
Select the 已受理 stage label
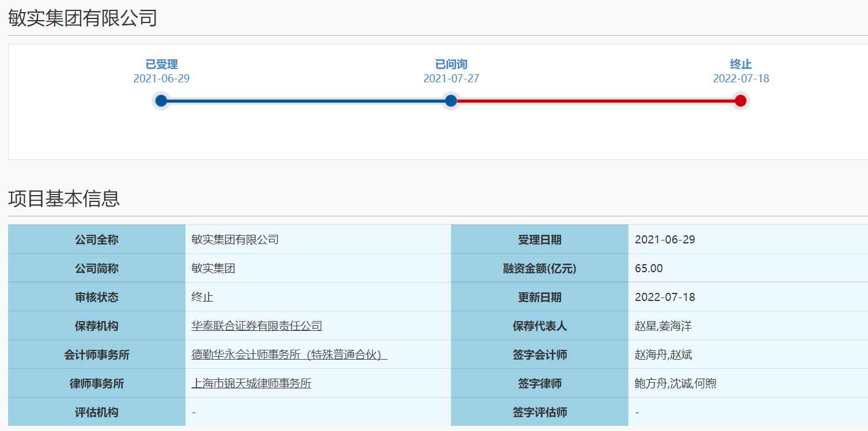click(x=161, y=64)
